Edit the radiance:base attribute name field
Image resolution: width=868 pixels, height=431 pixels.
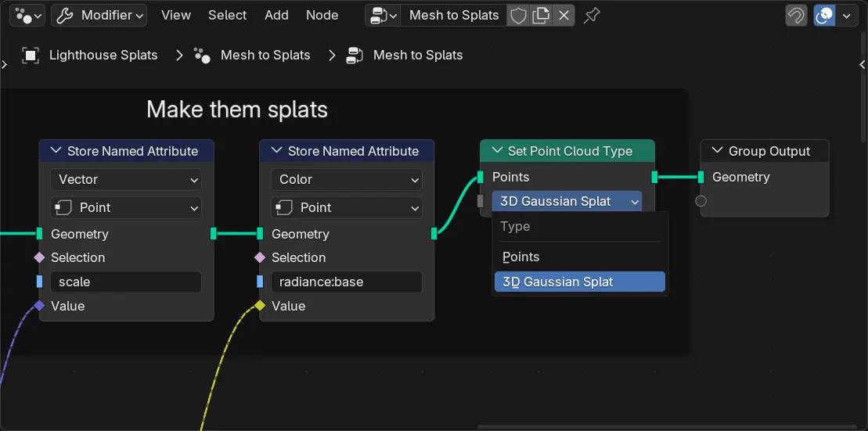347,282
